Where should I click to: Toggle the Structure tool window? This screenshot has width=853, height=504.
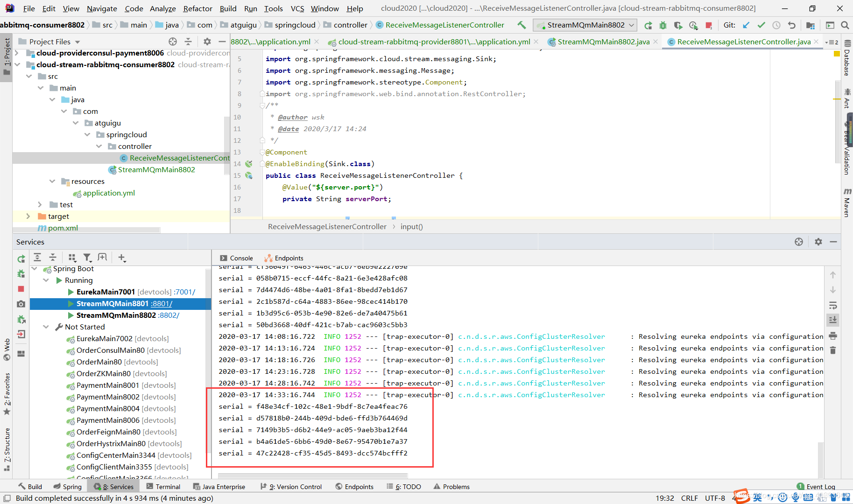[x=7, y=449]
